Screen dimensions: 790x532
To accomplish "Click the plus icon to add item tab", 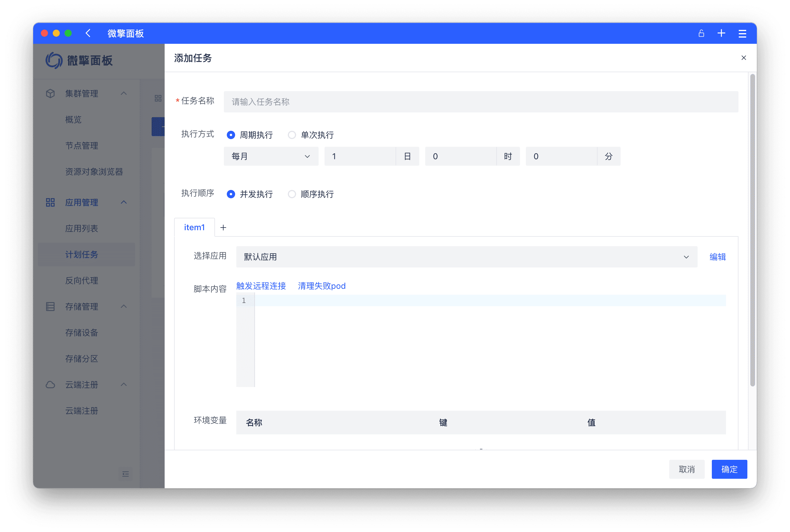I will click(x=223, y=228).
